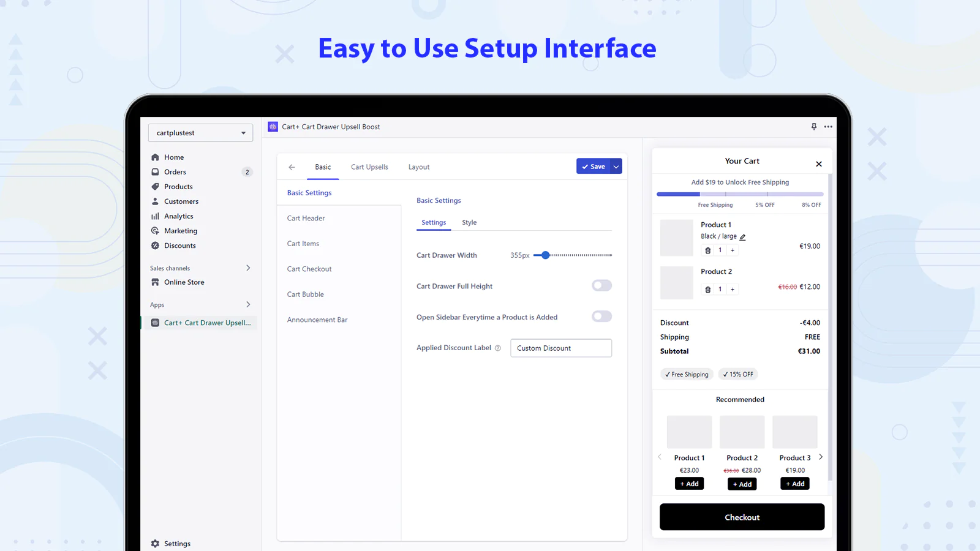Viewport: 980px width, 551px height.
Task: Open the Settings gear in the sidebar
Action: click(x=156, y=544)
